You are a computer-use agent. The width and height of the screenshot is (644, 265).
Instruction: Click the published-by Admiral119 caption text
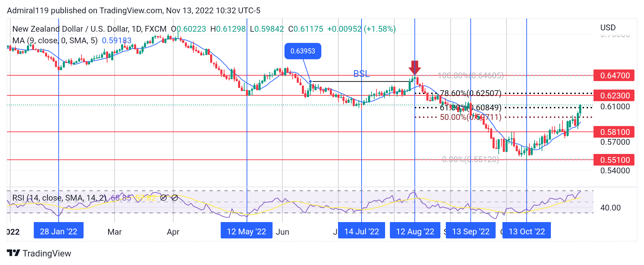134,11
